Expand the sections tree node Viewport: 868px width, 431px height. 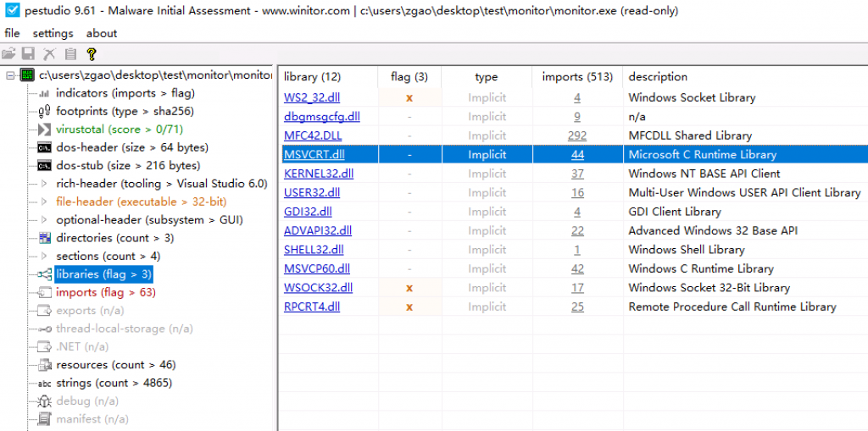click(x=44, y=257)
